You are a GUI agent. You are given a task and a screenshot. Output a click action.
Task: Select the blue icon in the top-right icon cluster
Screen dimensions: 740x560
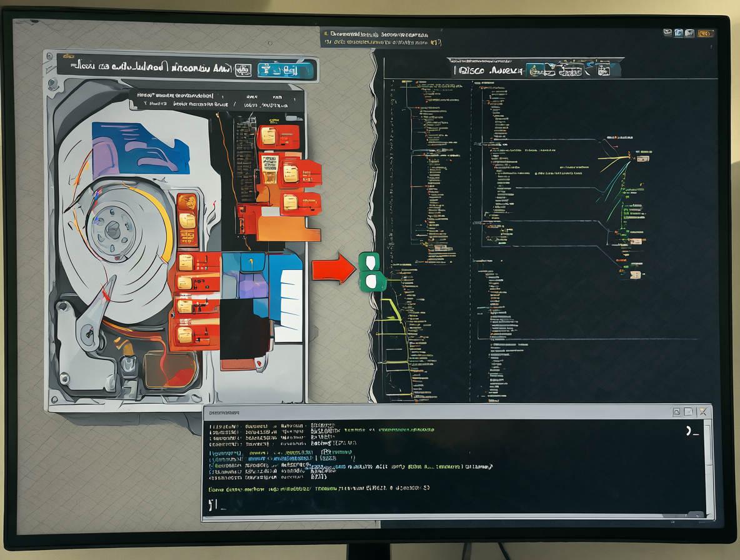tap(679, 33)
